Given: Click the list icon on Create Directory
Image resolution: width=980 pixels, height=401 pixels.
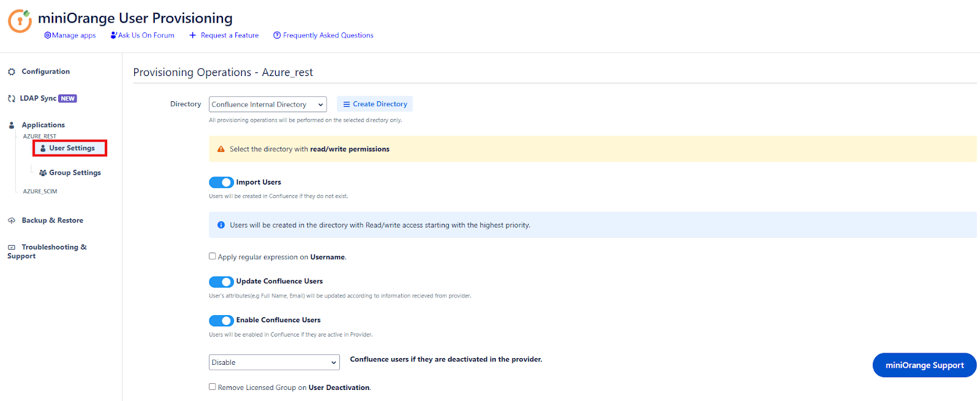Looking at the screenshot, I should [x=347, y=104].
